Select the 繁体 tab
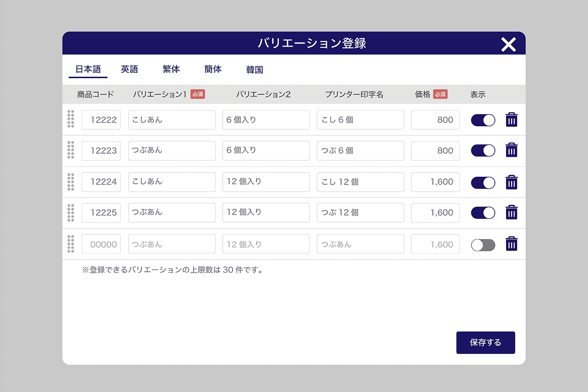This screenshot has height=392, width=588. tap(171, 69)
